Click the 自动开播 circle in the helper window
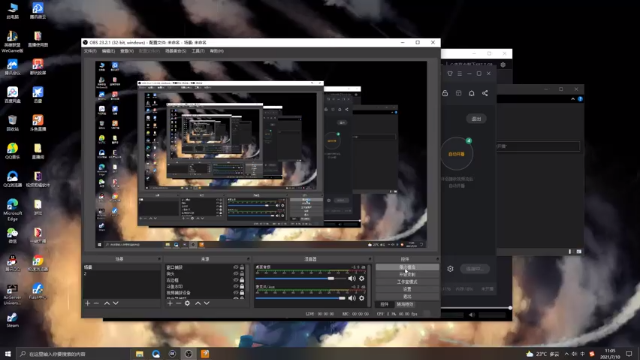The image size is (640, 360). 457,154
